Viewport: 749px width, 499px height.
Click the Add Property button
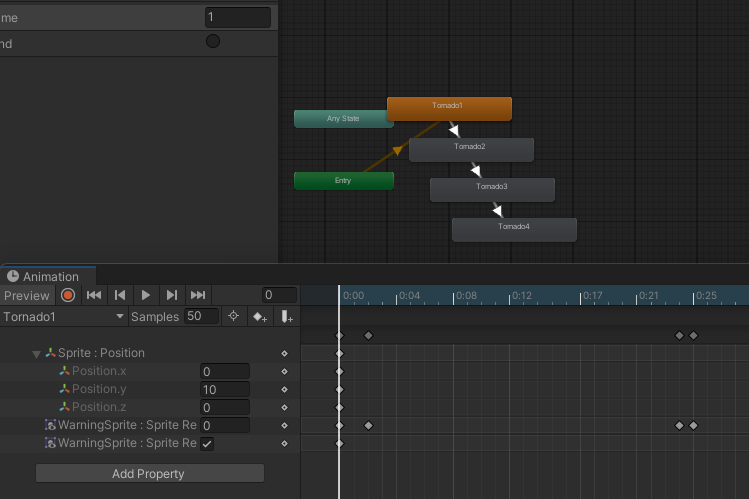pyautogui.click(x=150, y=474)
